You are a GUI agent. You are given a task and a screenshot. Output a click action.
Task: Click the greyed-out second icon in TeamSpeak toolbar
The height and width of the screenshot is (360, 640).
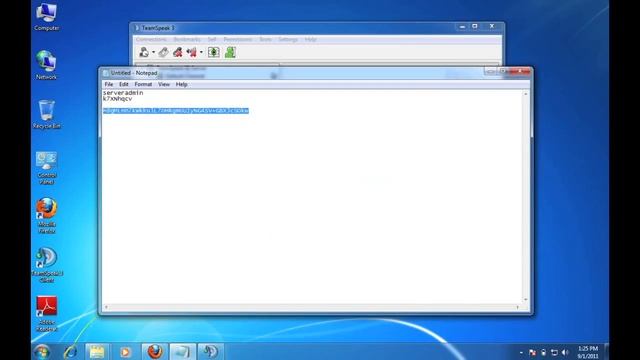(163, 52)
